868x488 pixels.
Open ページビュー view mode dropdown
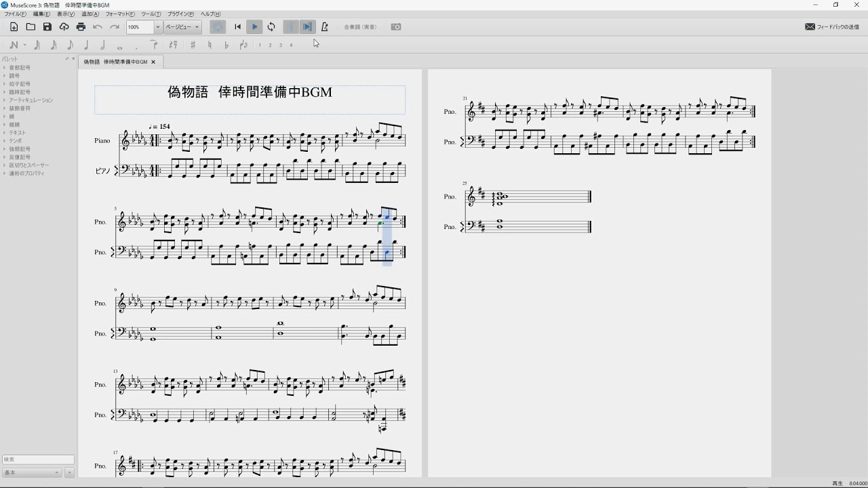coord(182,27)
